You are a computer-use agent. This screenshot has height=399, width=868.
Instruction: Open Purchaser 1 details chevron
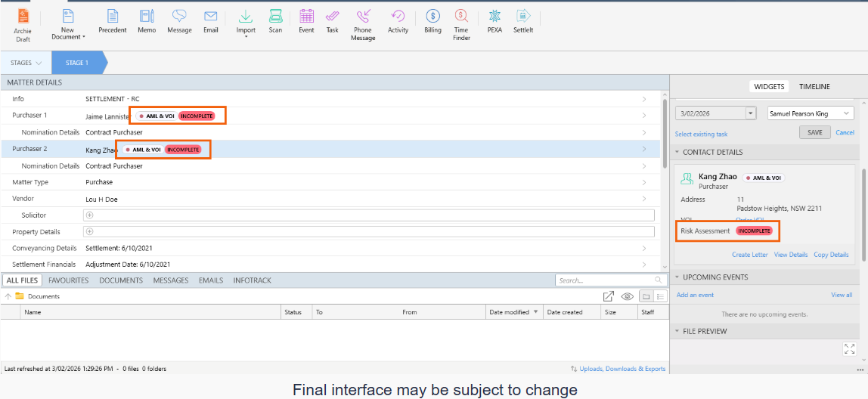point(643,116)
